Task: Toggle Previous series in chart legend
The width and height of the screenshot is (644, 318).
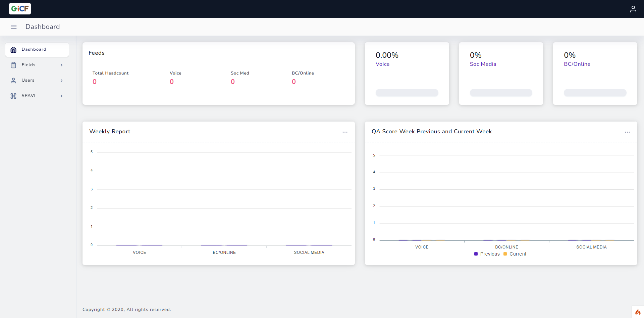Action: 487,254
